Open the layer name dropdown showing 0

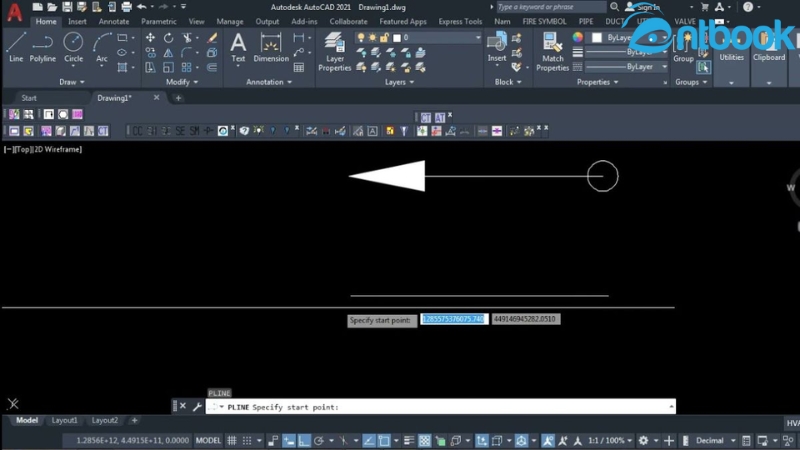pos(418,38)
